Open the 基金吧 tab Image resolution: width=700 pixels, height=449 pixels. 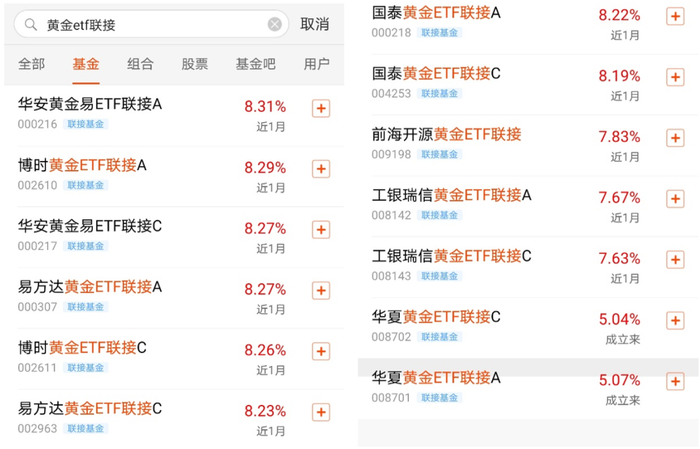(255, 64)
